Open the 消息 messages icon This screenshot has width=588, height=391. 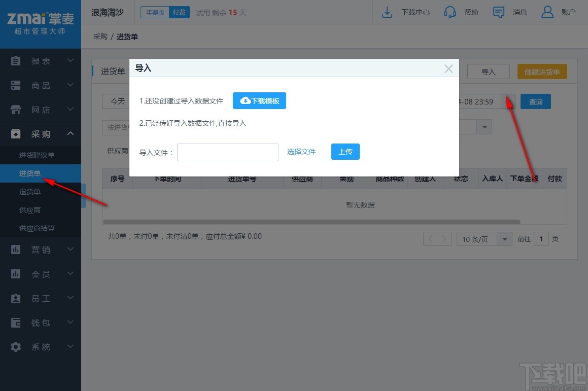pyautogui.click(x=499, y=12)
